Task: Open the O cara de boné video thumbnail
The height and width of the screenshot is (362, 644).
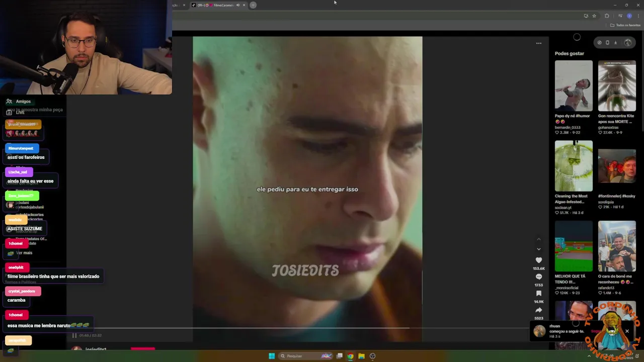Action: 617,246
